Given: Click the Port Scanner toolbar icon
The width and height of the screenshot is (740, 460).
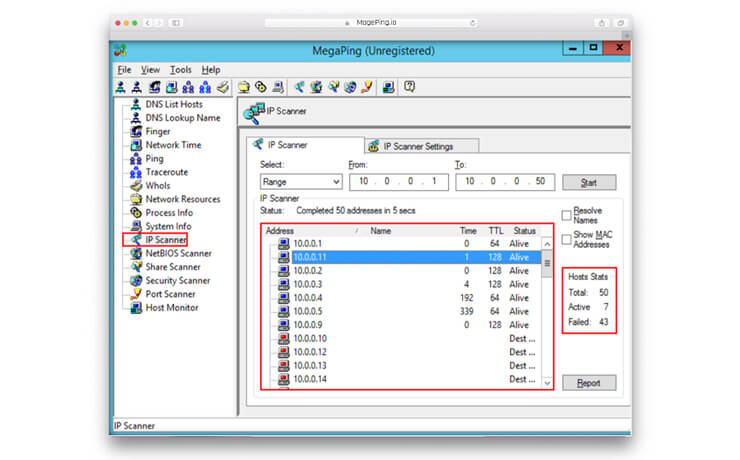Looking at the screenshot, I should click(x=367, y=87).
